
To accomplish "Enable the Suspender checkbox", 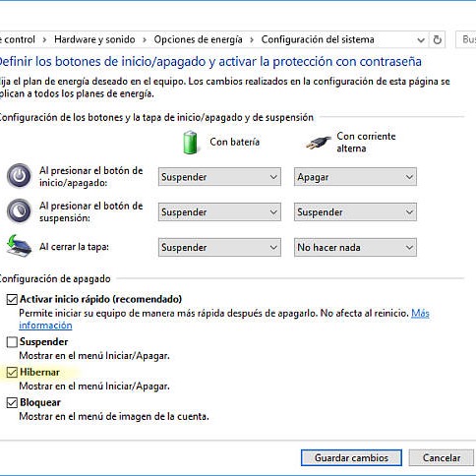I will pyautogui.click(x=12, y=342).
